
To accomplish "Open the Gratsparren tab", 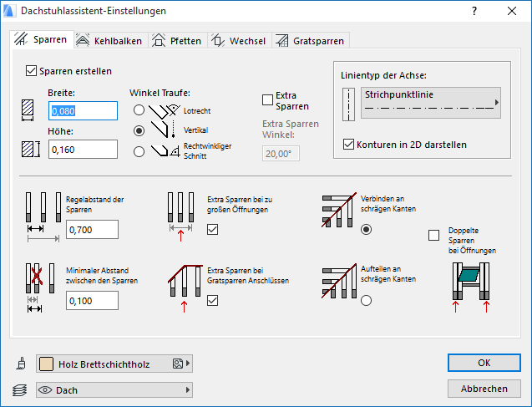I will [x=308, y=40].
